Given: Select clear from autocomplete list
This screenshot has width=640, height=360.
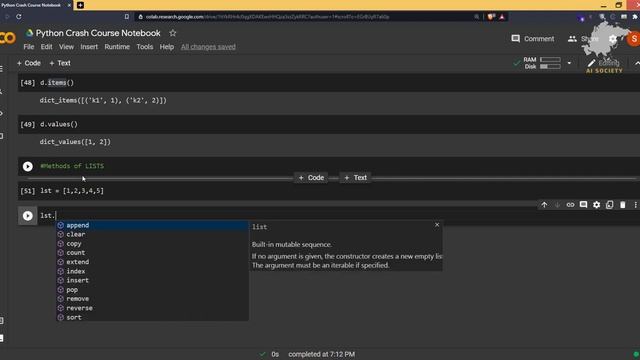Looking at the screenshot, I should (x=152, y=234).
